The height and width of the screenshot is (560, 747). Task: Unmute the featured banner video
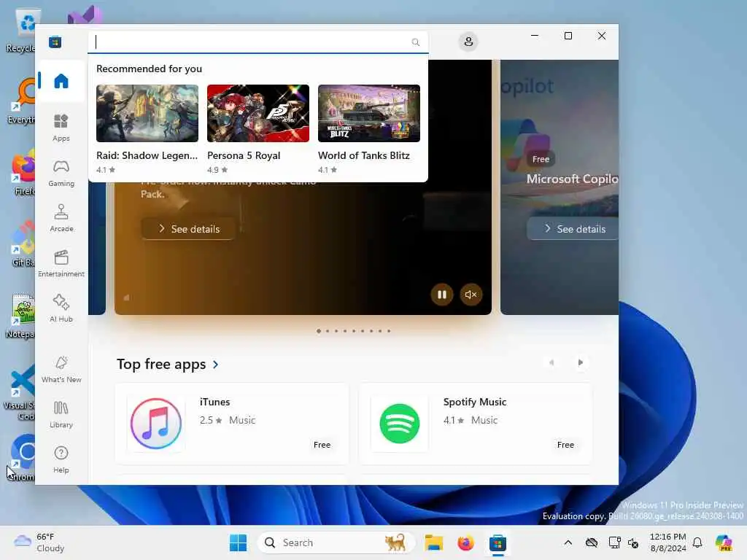pos(471,295)
